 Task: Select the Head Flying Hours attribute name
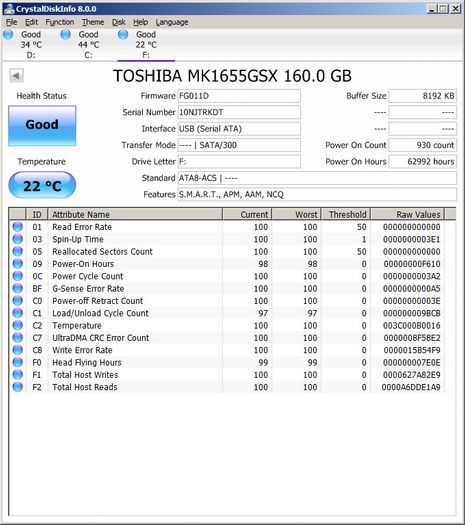pos(87,362)
